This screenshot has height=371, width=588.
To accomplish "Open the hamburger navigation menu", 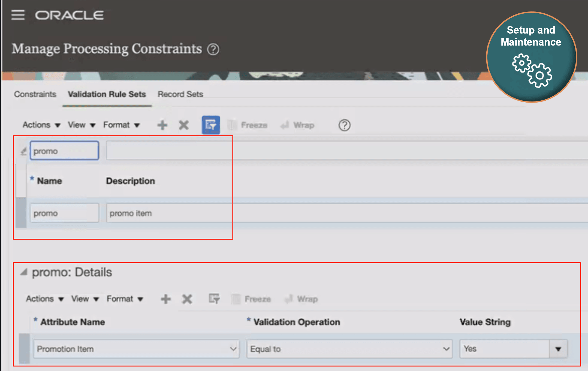I will (x=18, y=15).
